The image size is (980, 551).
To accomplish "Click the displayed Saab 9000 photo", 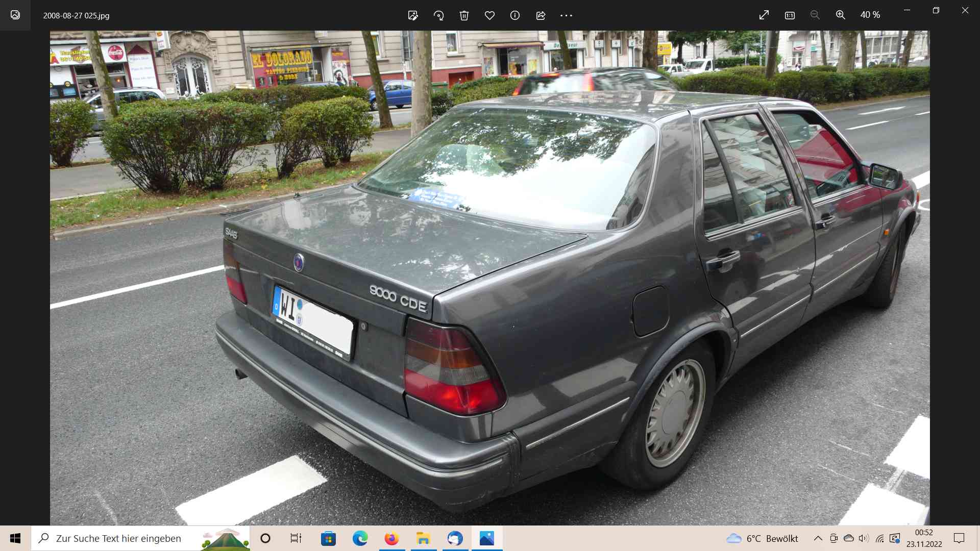I will click(489, 278).
